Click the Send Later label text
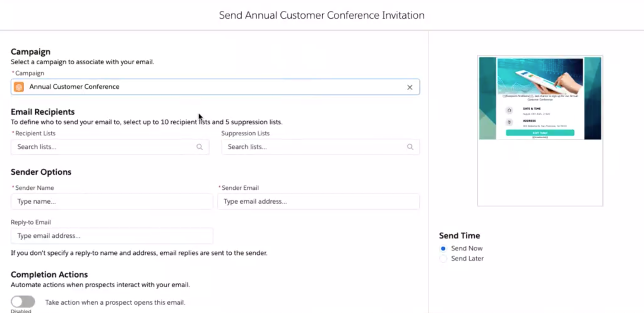Viewport: 644px width, 313px height. 467,258
